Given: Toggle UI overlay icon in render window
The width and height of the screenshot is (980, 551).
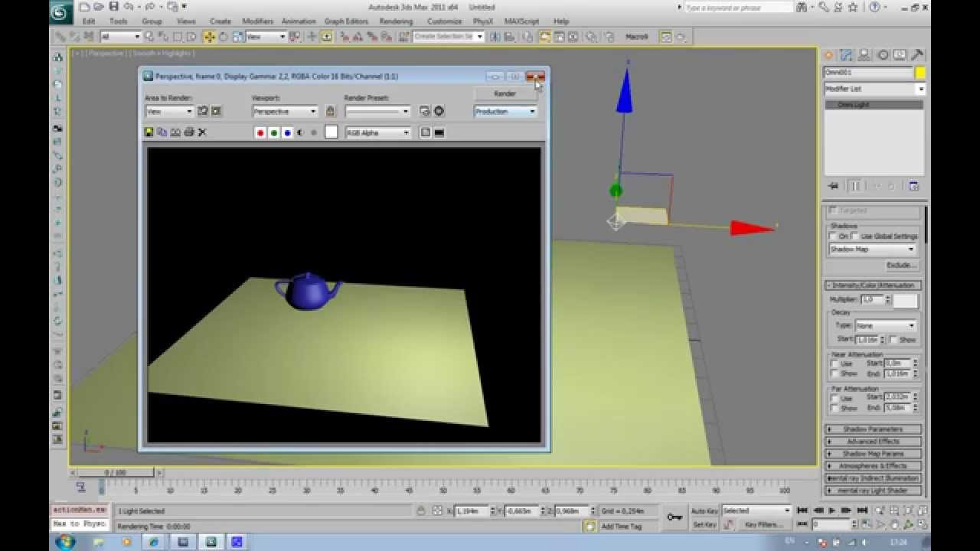Looking at the screenshot, I should (426, 132).
